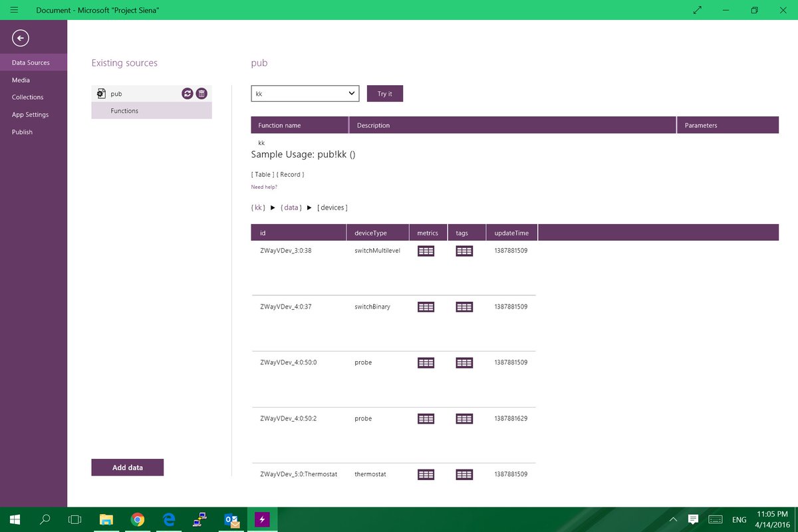Open tags table for ZWayVDev_5:0:Thermostat
This screenshot has height=532, width=798.
(464, 474)
